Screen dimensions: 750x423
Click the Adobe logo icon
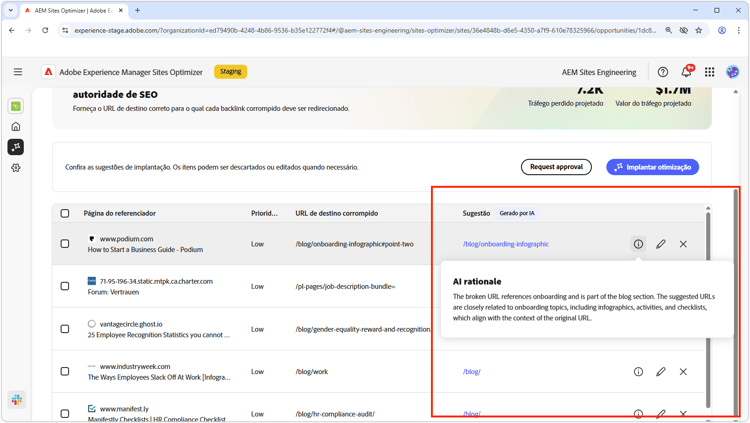tap(48, 72)
